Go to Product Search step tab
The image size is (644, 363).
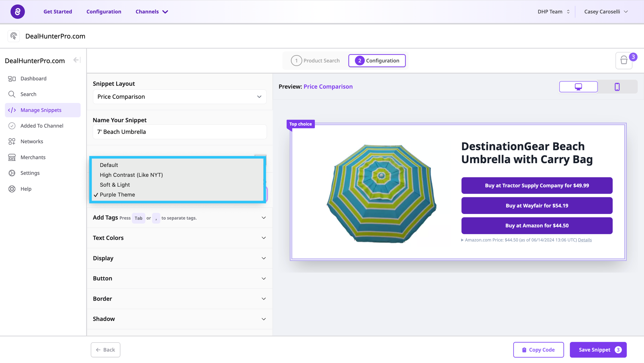click(316, 61)
